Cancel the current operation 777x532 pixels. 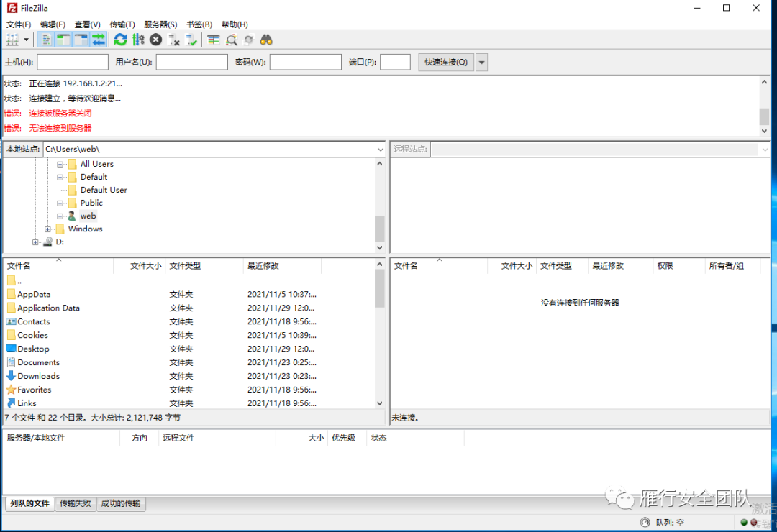click(x=155, y=40)
